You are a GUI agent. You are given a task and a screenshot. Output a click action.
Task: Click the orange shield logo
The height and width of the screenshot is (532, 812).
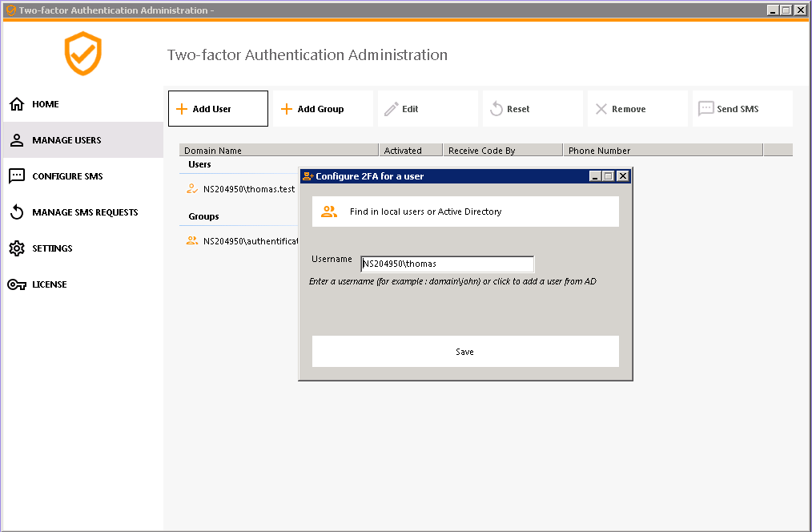tap(83, 54)
